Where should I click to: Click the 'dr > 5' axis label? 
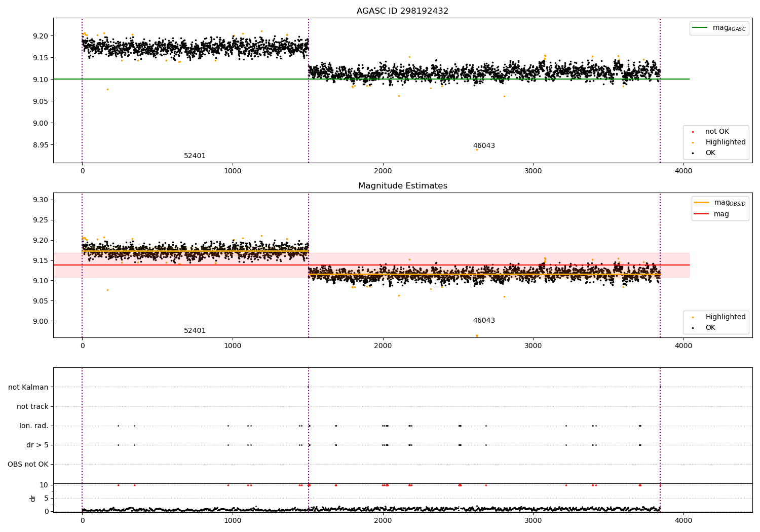tap(37, 445)
